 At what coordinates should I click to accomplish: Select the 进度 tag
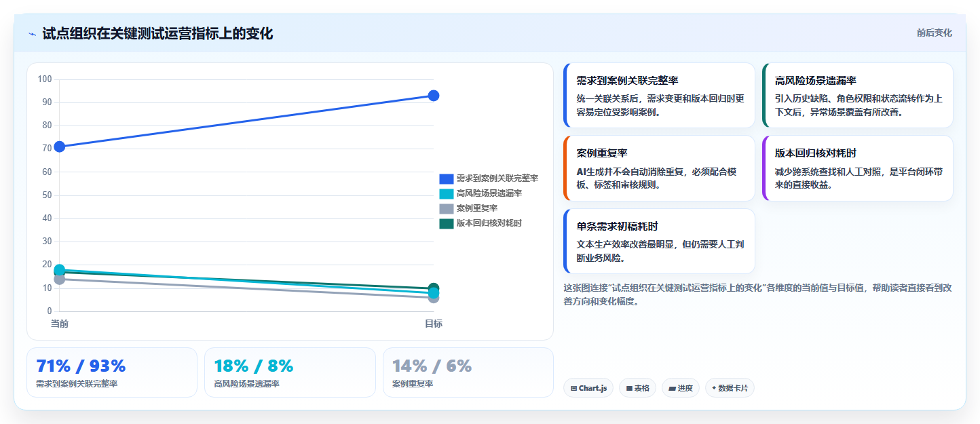[681, 388]
